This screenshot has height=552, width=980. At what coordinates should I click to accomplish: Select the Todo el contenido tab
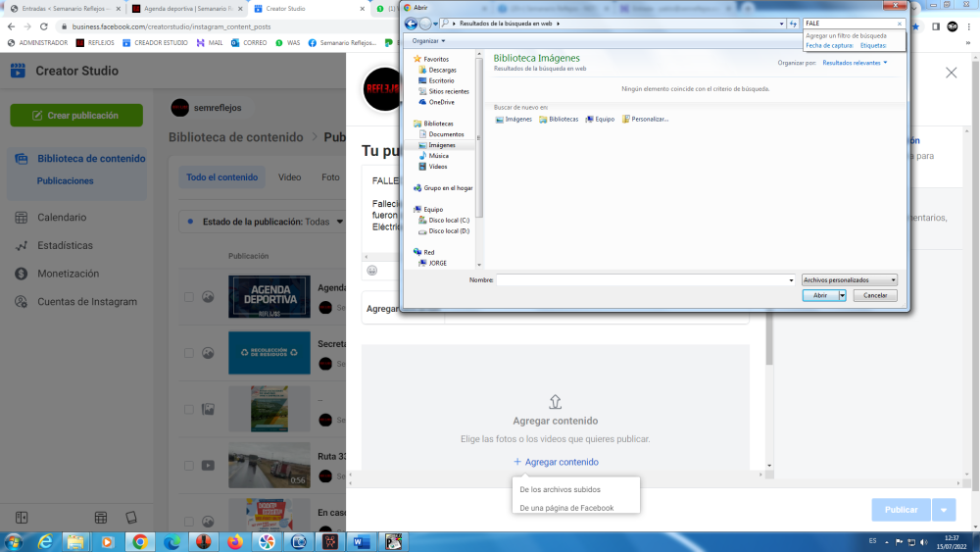click(221, 177)
